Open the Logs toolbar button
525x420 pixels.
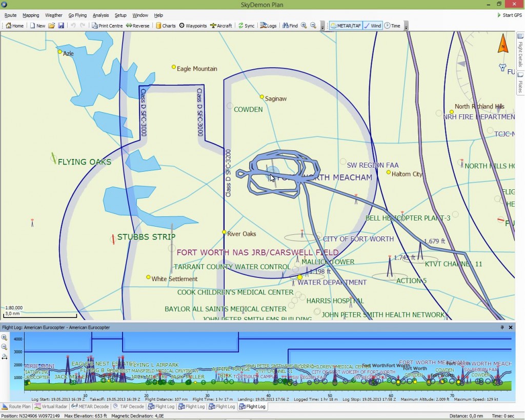268,26
